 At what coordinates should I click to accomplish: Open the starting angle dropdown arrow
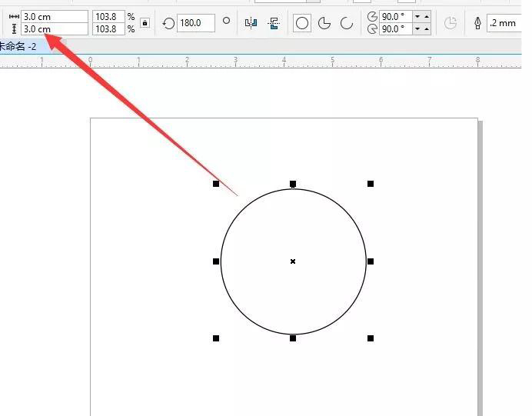[x=417, y=16]
